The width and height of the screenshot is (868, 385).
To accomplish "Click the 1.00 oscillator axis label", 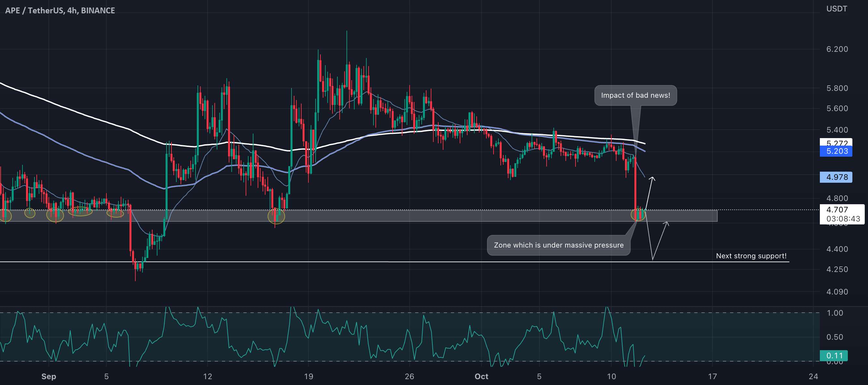I will pyautogui.click(x=834, y=313).
